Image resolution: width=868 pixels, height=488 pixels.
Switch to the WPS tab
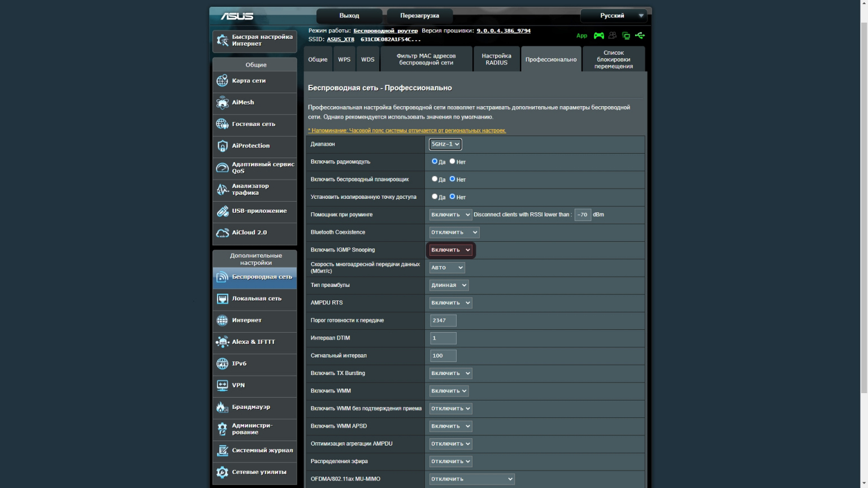[344, 59]
